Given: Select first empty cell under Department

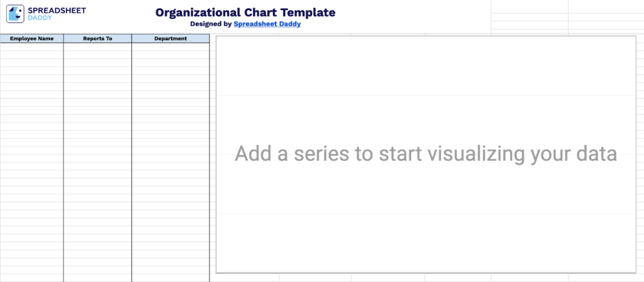Looking at the screenshot, I should tap(170, 46).
